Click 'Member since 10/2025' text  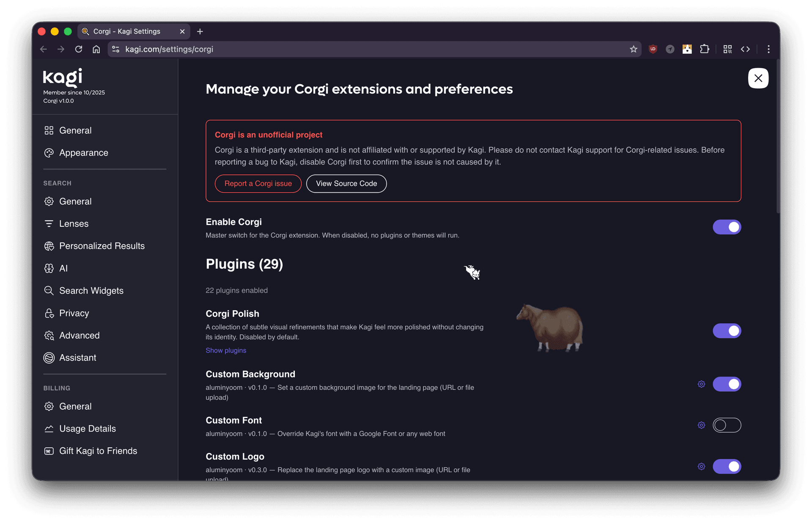tap(74, 92)
